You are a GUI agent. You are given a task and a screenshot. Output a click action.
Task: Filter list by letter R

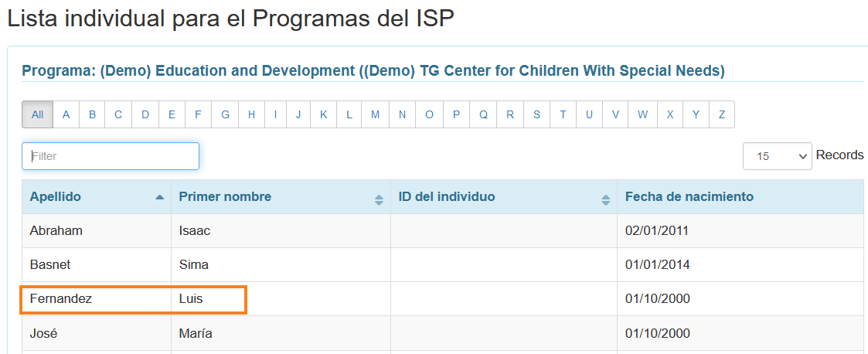point(510,114)
